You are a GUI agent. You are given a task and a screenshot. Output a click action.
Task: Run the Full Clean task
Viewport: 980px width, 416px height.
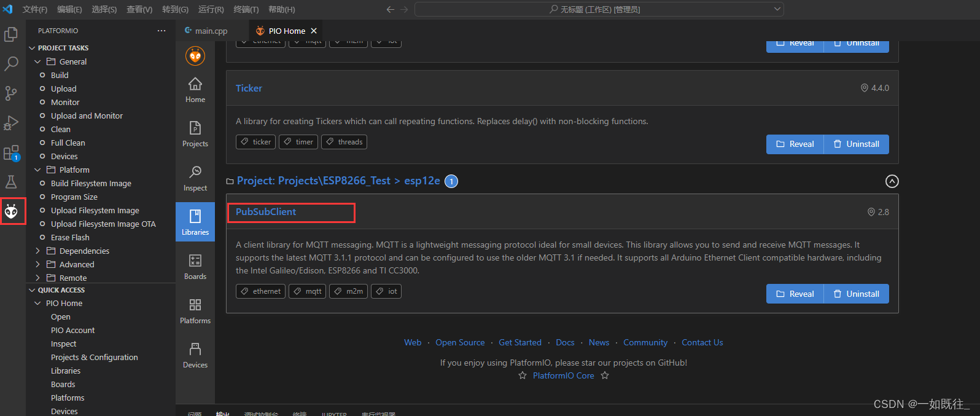[x=68, y=143]
